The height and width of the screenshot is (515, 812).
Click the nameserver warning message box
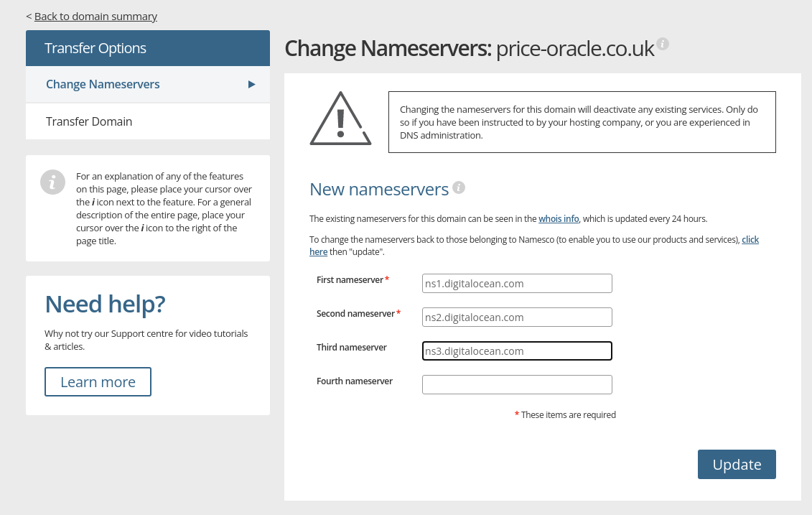(x=582, y=122)
